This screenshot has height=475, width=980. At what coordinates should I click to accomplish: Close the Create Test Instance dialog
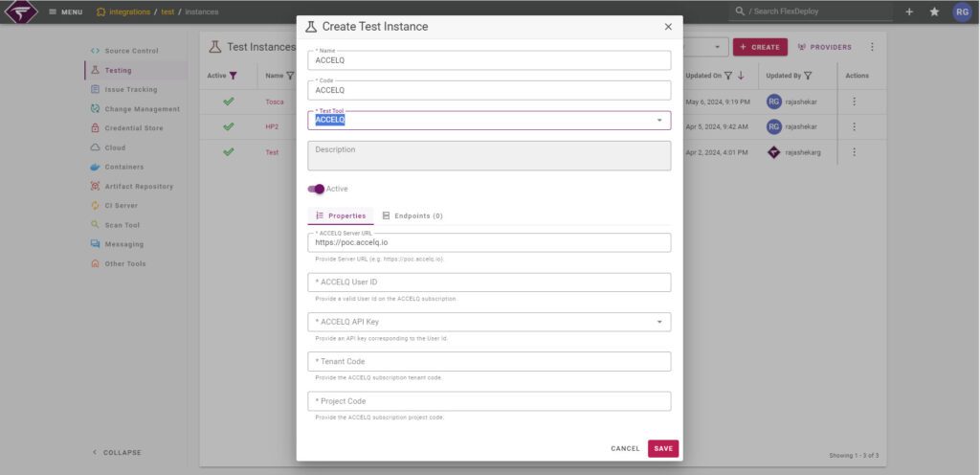tap(668, 27)
